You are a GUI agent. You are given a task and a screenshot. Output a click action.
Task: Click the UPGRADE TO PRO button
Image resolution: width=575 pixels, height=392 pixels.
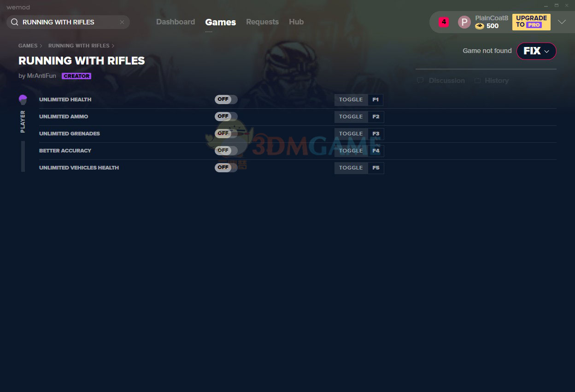point(531,22)
